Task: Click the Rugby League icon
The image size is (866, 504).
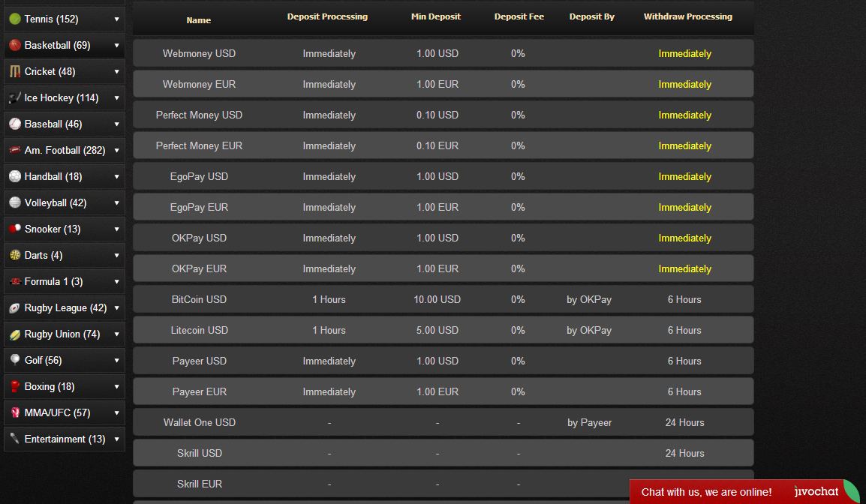Action: click(15, 307)
